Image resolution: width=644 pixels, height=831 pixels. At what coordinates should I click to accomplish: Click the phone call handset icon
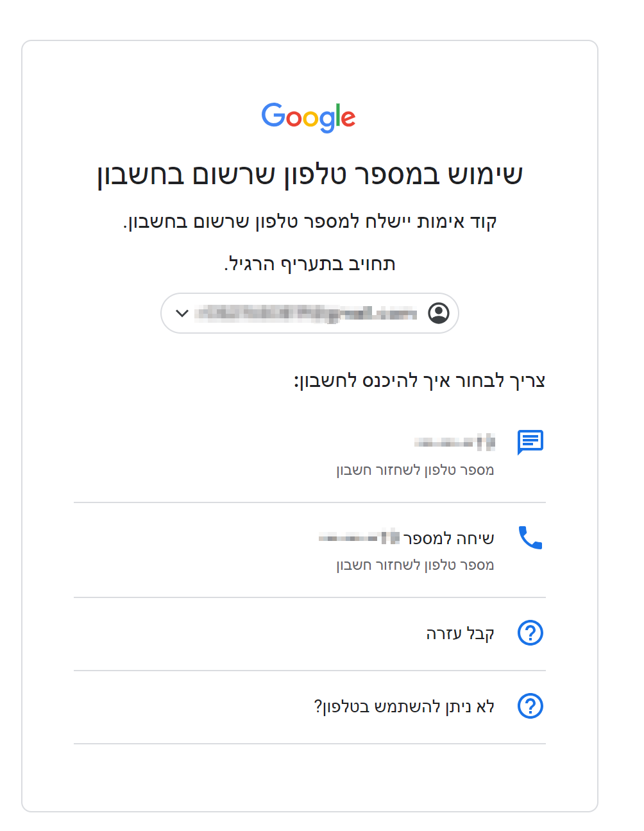pos(530,538)
